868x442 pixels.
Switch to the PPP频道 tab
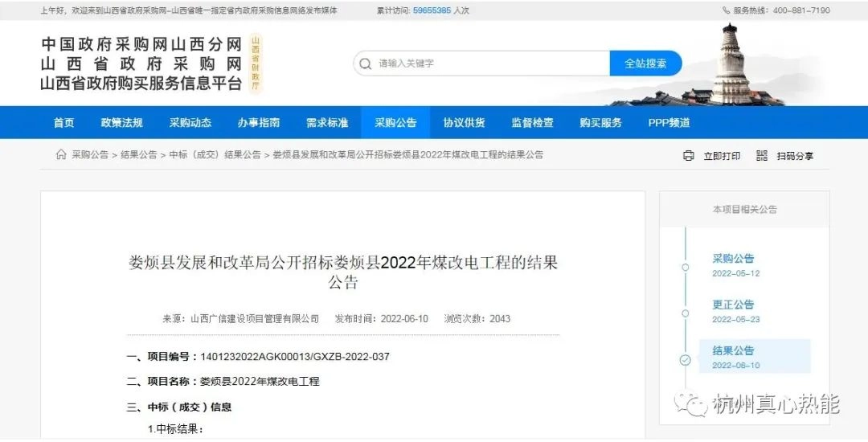click(669, 123)
